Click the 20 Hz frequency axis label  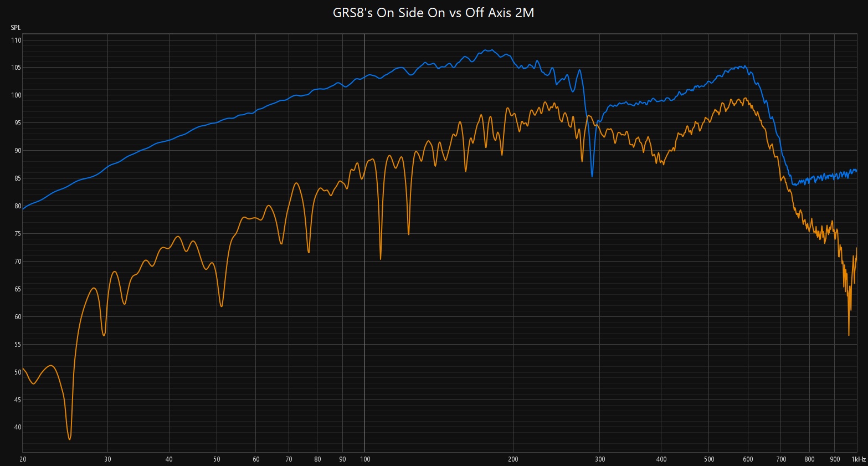point(23,459)
